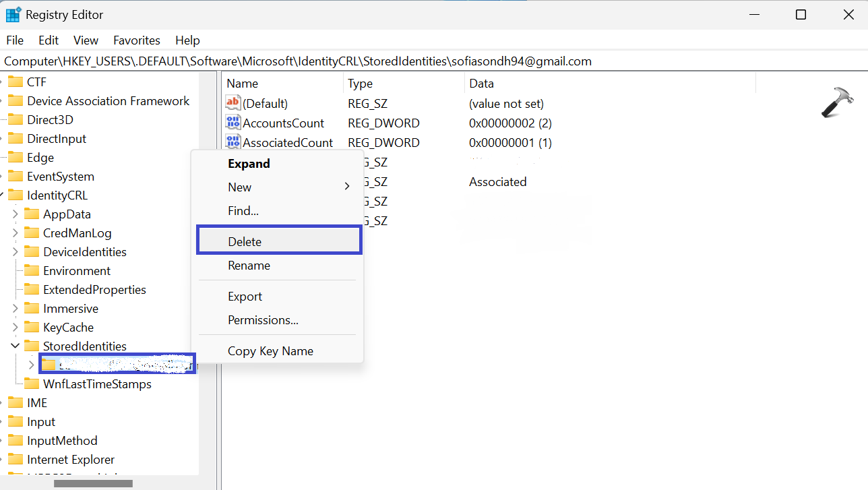Click the '(value not set)' data cell

point(506,103)
